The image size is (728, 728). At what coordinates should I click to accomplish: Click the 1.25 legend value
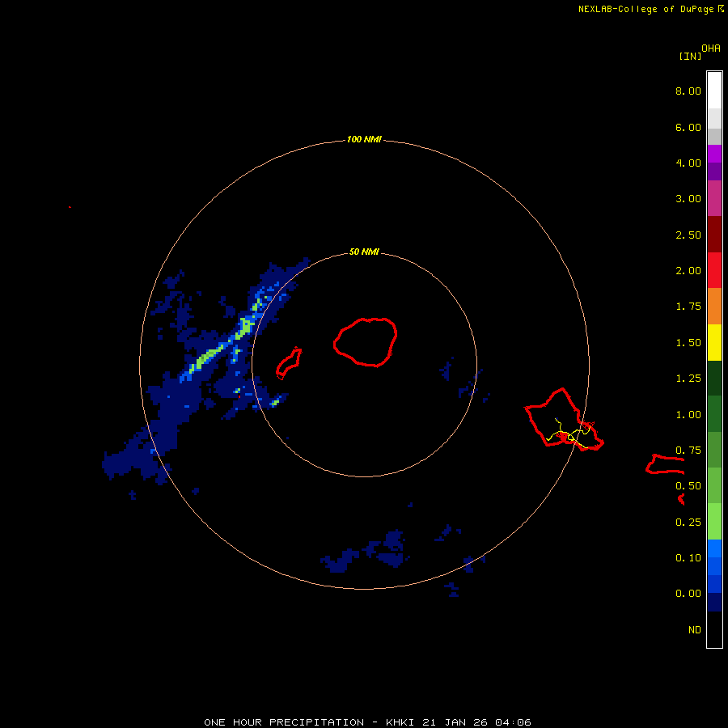pyautogui.click(x=688, y=379)
